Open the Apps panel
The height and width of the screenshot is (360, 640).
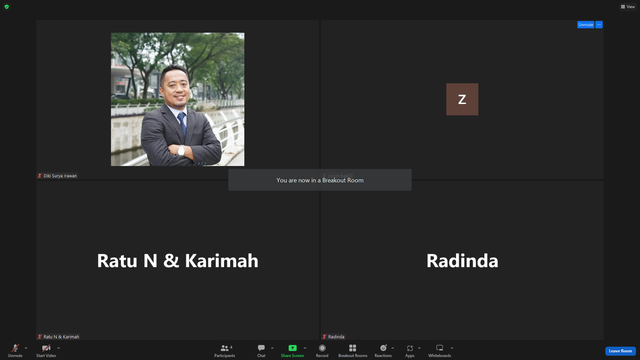click(410, 350)
